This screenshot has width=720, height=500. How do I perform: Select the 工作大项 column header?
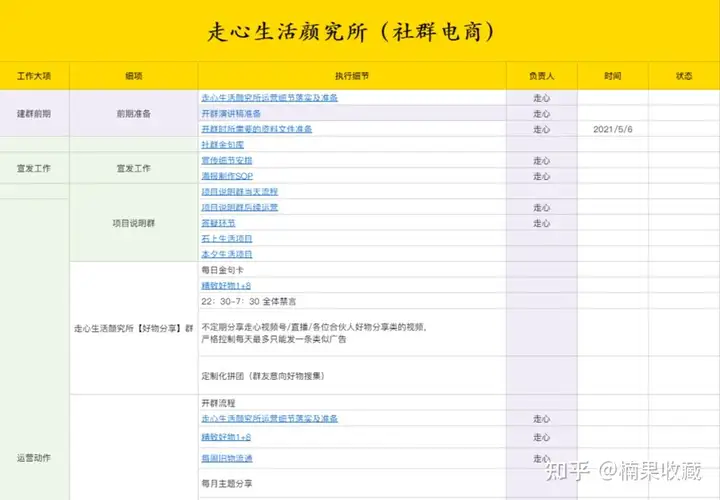click(34, 76)
